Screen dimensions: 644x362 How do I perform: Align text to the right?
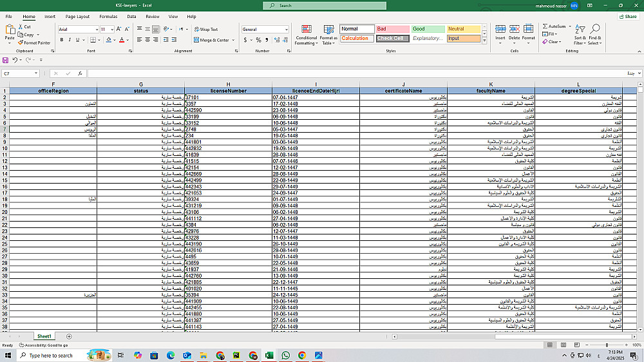[x=156, y=40]
